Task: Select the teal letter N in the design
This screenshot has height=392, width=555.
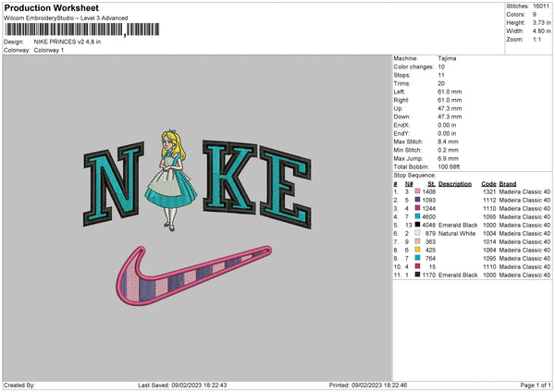Action: click(x=114, y=184)
